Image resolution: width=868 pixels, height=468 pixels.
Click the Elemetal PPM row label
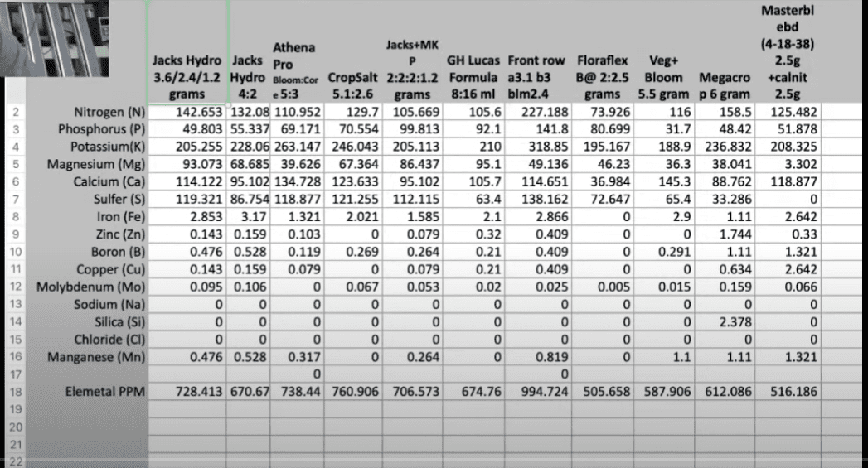tap(104, 392)
